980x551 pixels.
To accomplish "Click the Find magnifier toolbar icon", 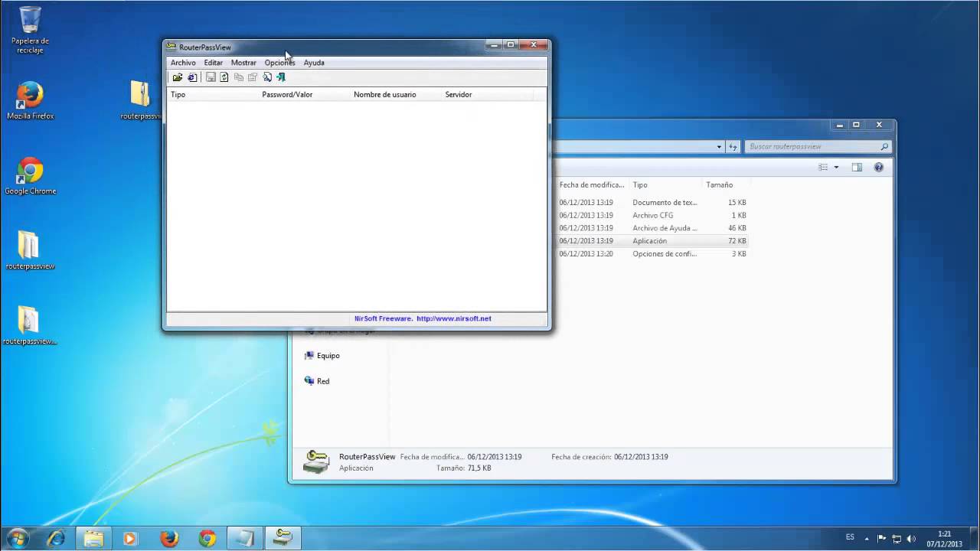I will 267,77.
